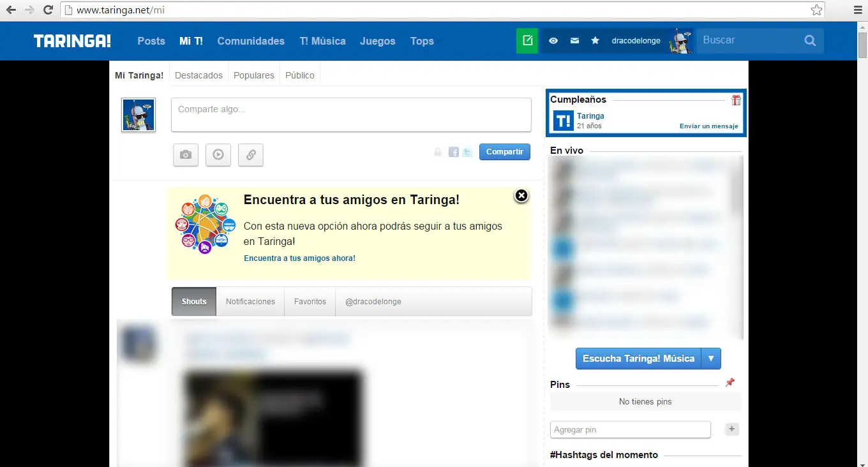
Task: Select Mi Taringa! tab
Action: (139, 75)
